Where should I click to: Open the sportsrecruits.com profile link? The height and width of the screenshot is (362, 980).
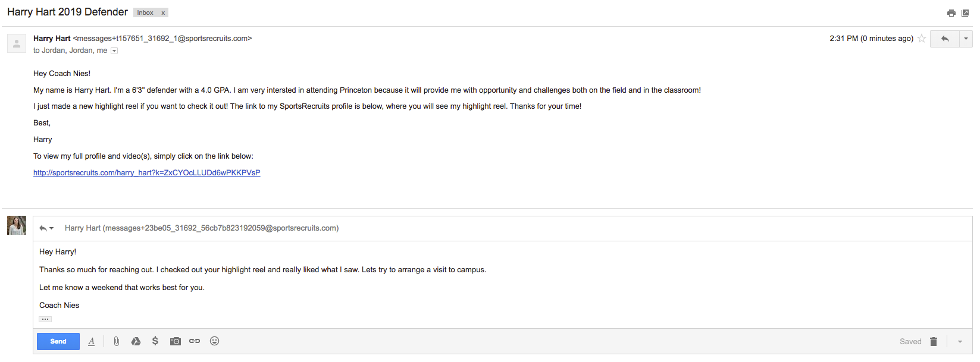click(x=147, y=173)
